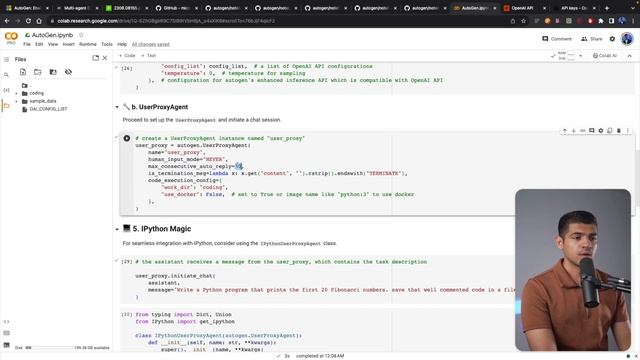
Task: Open the Comment panel
Action: 557,39
